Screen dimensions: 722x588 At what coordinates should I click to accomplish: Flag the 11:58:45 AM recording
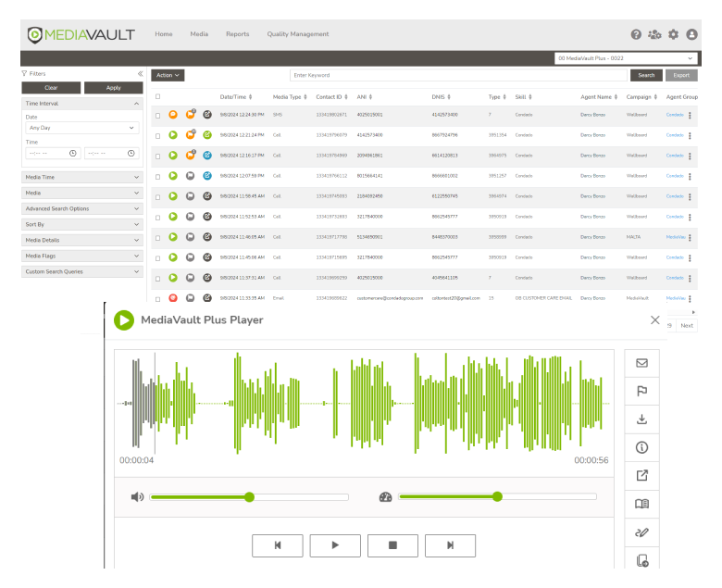point(190,196)
